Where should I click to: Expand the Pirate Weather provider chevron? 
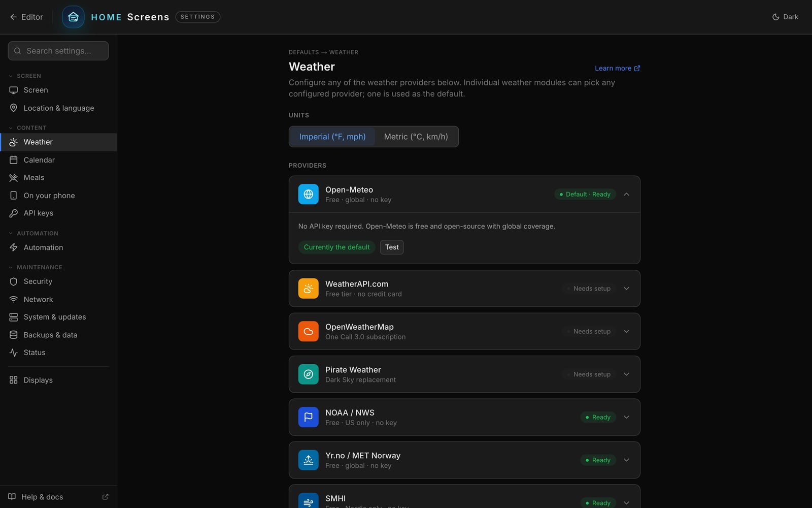626,374
